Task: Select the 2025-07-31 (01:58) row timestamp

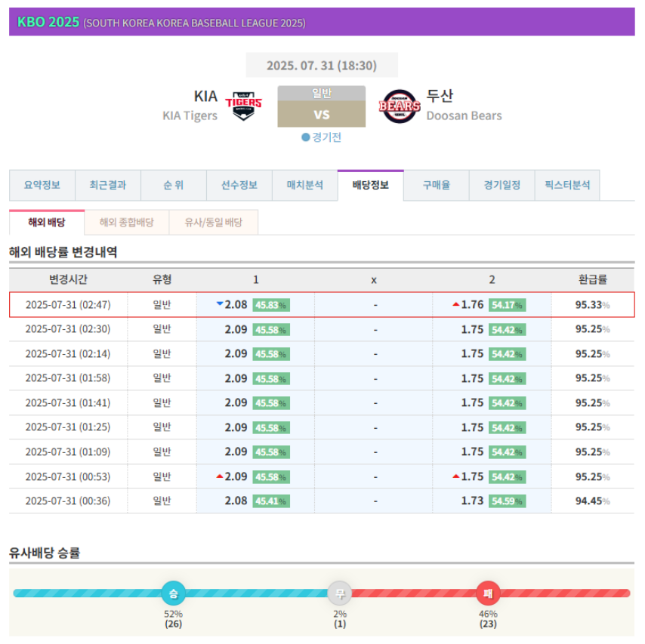Action: tap(68, 378)
